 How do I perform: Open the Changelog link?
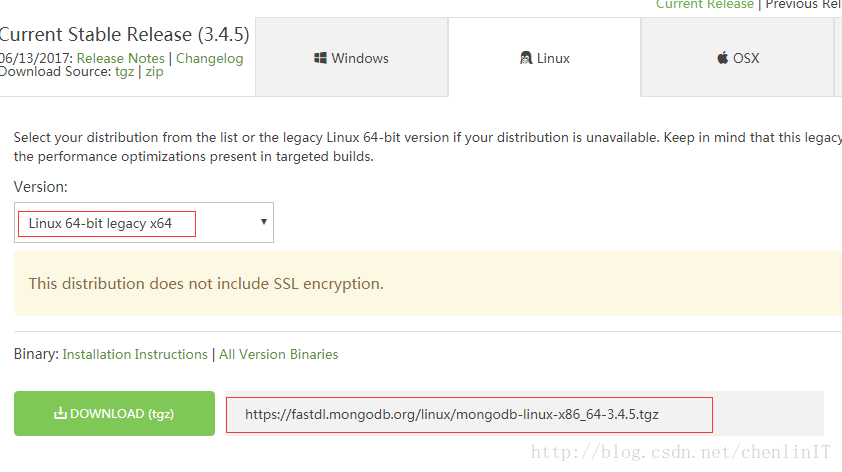tap(209, 59)
